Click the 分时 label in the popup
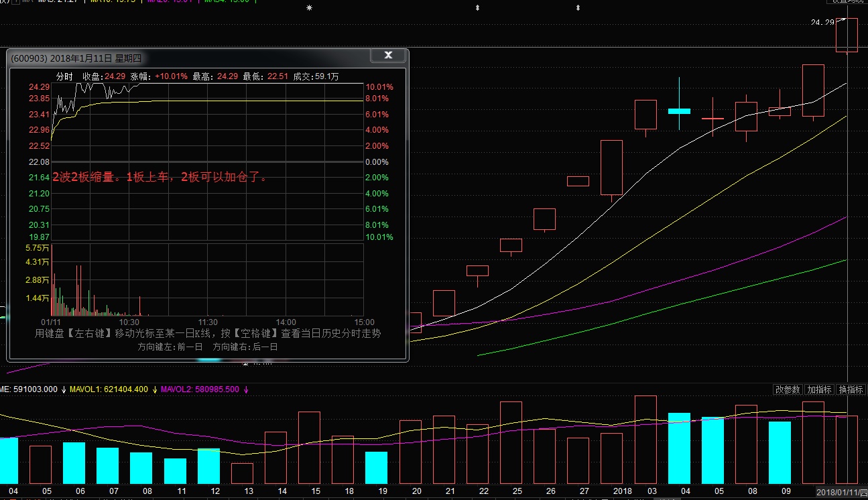The image size is (868, 500). click(x=64, y=76)
